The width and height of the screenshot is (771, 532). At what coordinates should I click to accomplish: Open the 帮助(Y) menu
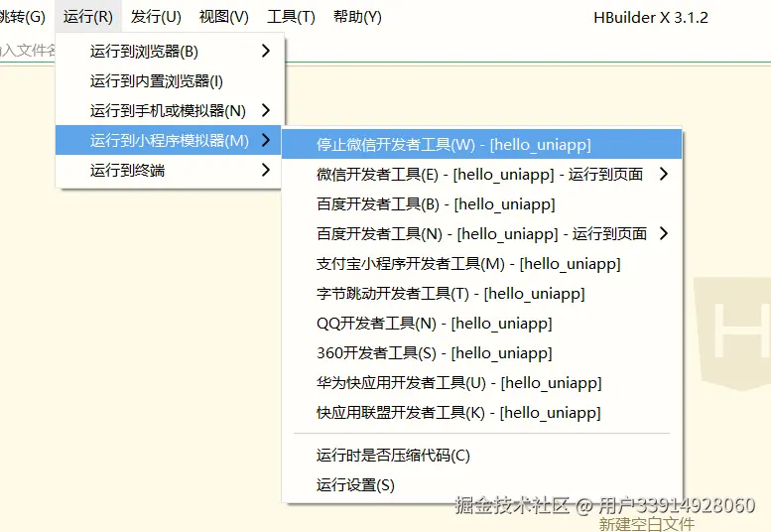click(x=357, y=17)
